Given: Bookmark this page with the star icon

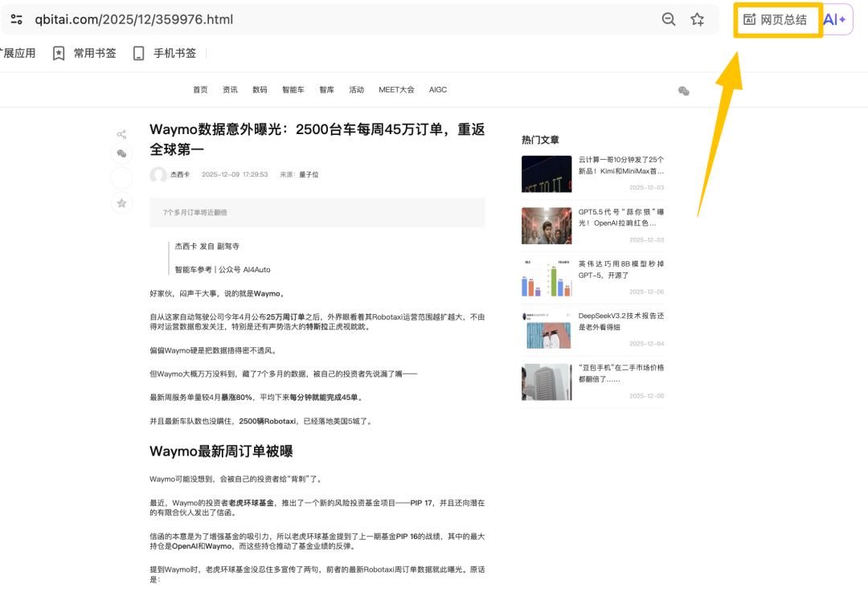Looking at the screenshot, I should (698, 19).
